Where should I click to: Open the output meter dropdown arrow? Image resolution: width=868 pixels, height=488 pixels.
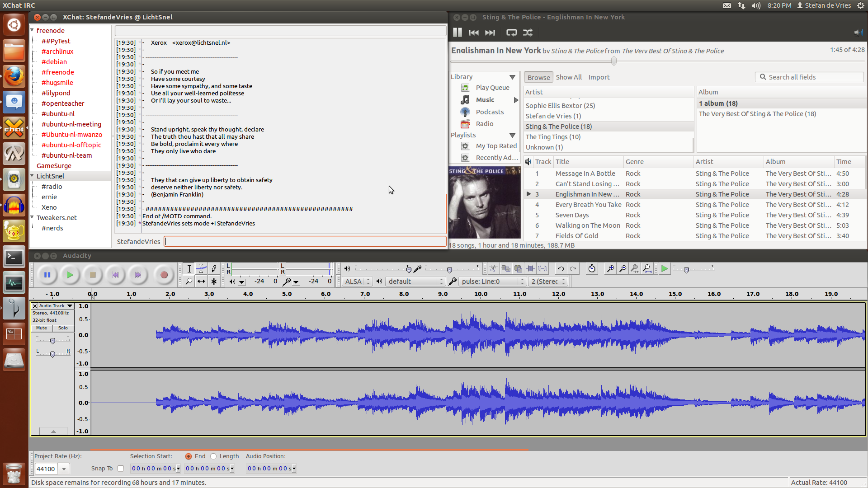tap(242, 282)
